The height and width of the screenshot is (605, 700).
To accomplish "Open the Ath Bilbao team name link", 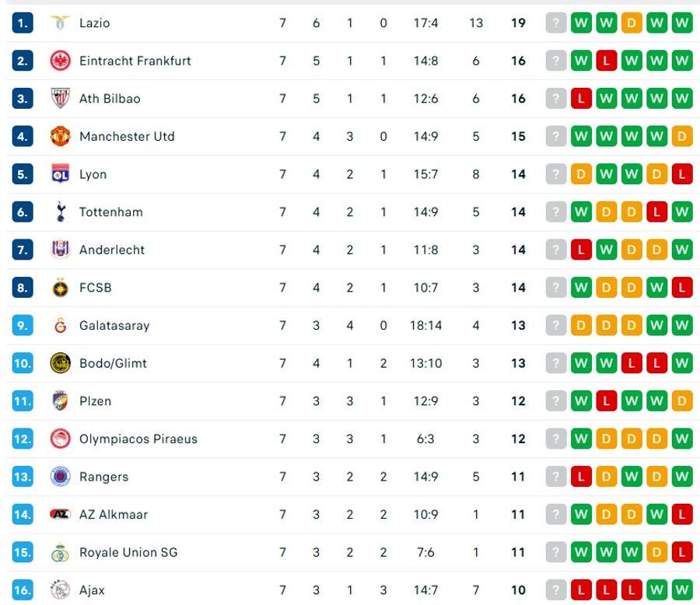I will (110, 99).
